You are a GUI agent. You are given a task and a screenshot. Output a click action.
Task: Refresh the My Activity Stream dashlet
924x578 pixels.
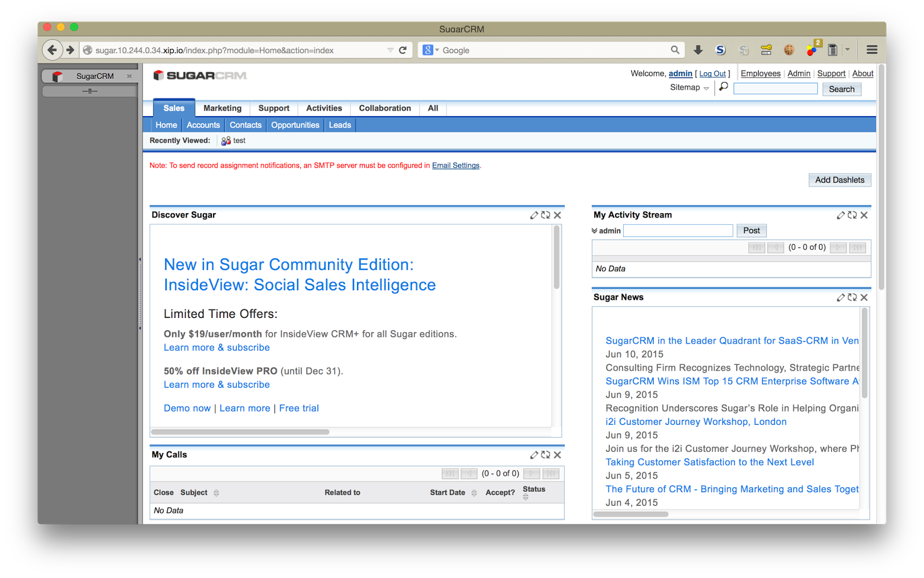[x=852, y=215]
